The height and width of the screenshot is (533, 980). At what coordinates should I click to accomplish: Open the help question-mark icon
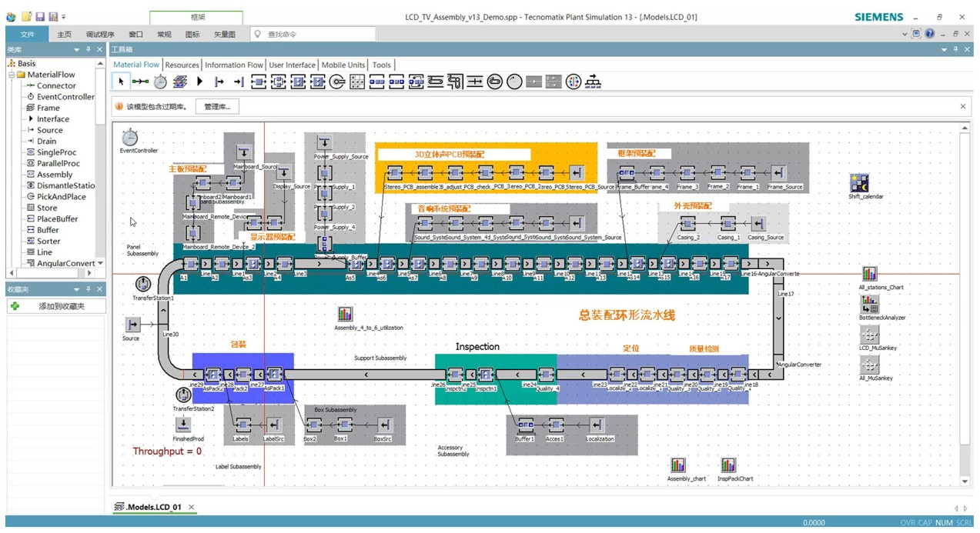pyautogui.click(x=929, y=34)
